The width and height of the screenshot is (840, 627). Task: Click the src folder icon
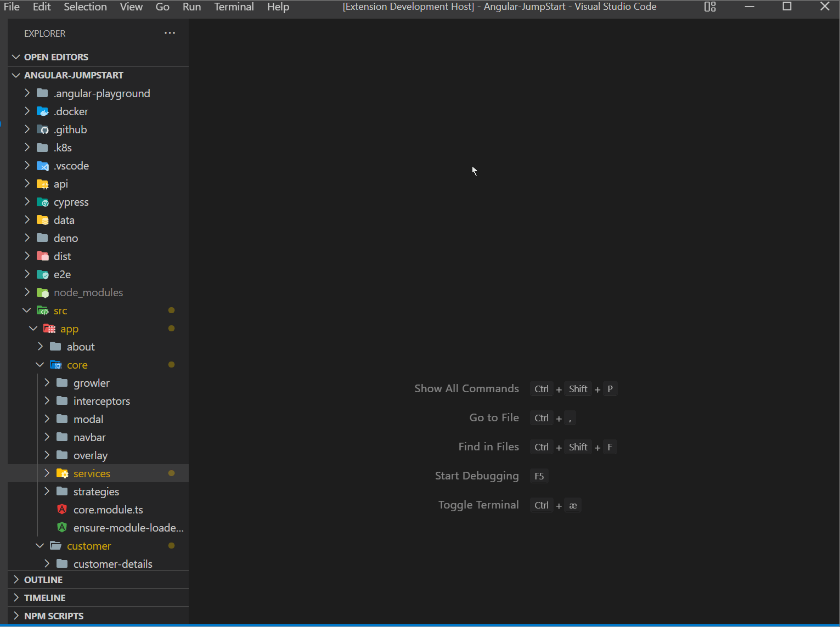pyautogui.click(x=42, y=310)
